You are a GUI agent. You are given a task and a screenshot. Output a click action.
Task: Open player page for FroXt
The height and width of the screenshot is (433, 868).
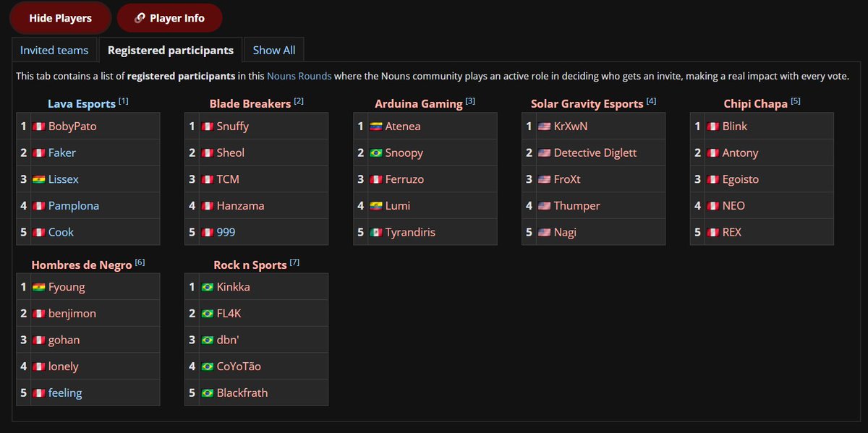(567, 179)
